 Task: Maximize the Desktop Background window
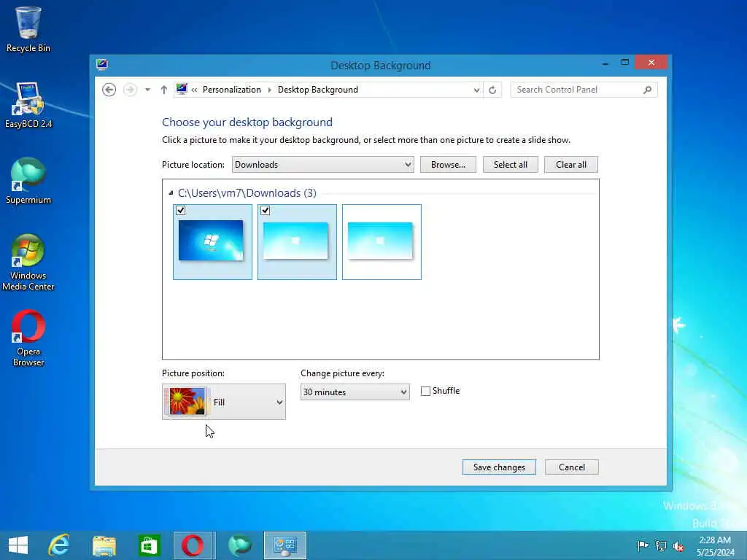(x=625, y=63)
